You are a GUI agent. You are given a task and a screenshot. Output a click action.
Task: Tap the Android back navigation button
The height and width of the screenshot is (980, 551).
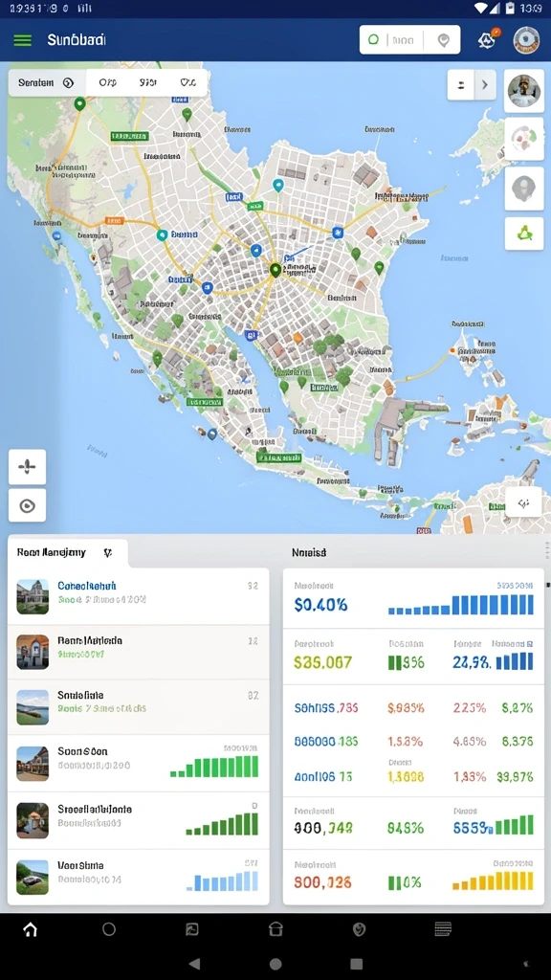(194, 963)
